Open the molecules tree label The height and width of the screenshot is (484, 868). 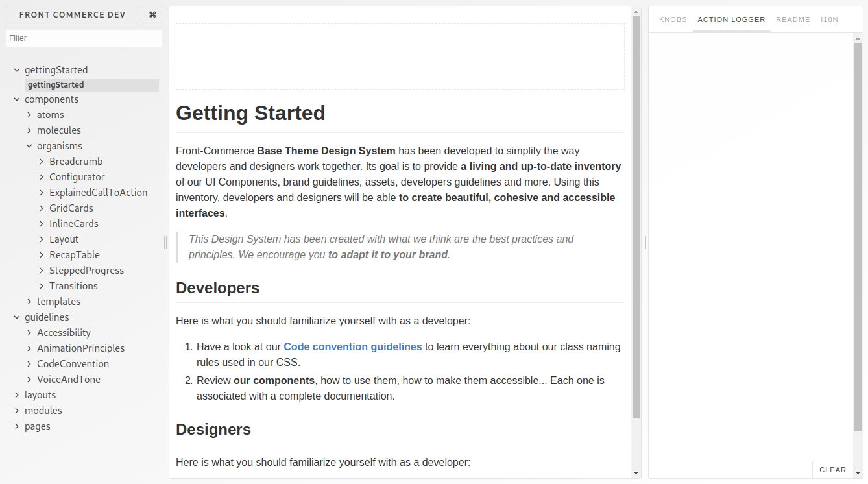59,130
